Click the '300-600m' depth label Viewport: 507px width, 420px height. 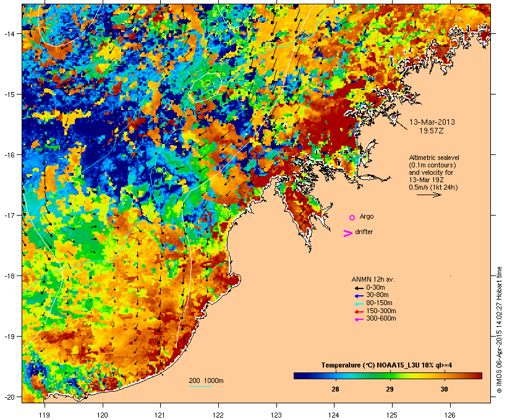tap(381, 319)
